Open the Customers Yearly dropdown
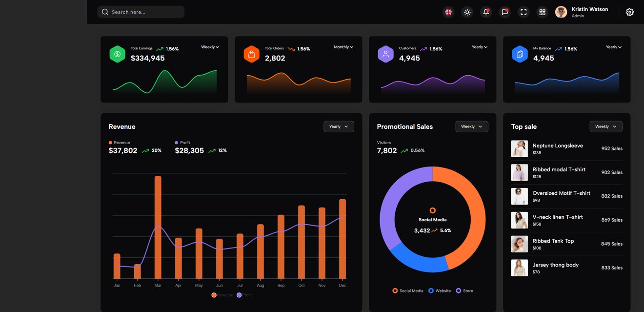Viewport: 644px width, 312px height. (480, 47)
